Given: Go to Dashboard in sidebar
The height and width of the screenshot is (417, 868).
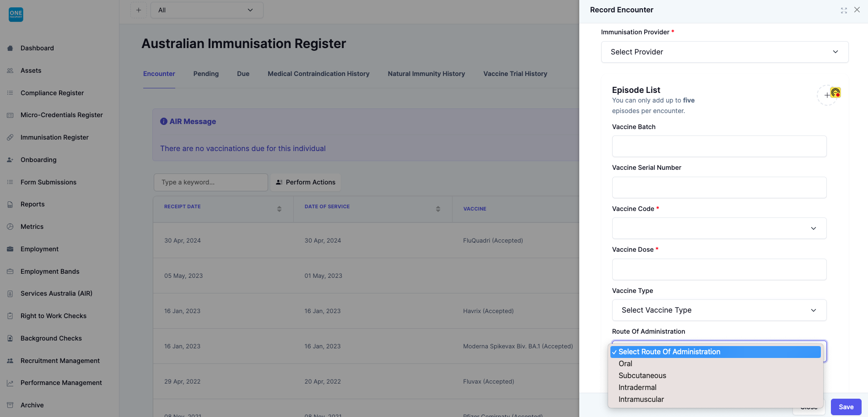Looking at the screenshot, I should pos(37,48).
